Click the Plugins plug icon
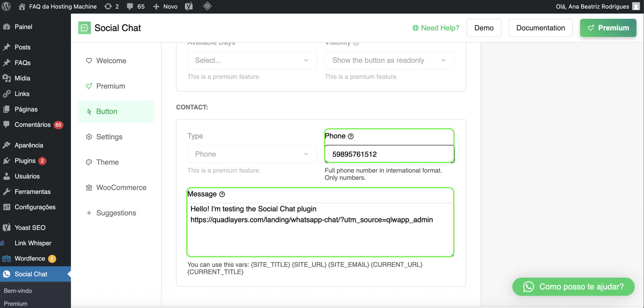The height and width of the screenshot is (308, 644). pyautogui.click(x=7, y=161)
